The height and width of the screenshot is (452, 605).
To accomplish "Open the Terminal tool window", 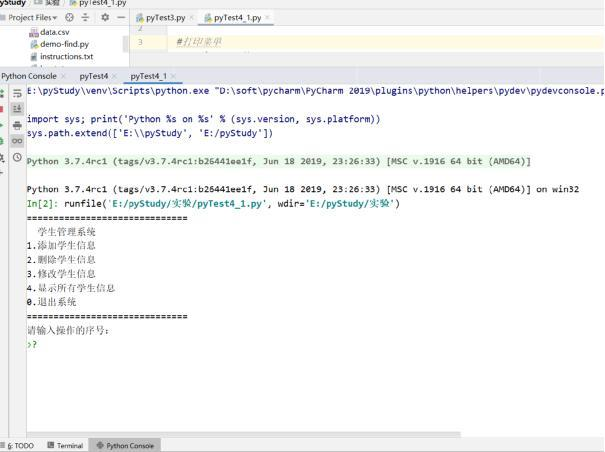I will coord(65,445).
